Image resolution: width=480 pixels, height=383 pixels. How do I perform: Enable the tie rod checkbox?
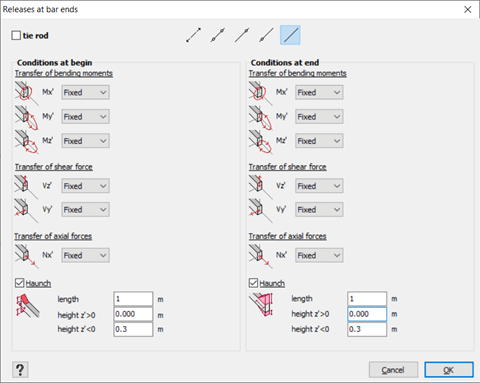pyautogui.click(x=16, y=35)
